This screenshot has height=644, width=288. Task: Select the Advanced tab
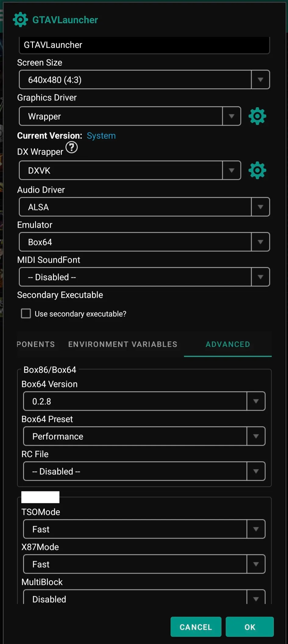(228, 344)
